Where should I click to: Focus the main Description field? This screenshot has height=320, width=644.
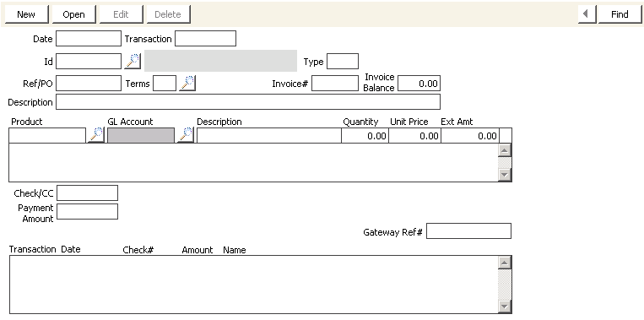[x=248, y=102]
